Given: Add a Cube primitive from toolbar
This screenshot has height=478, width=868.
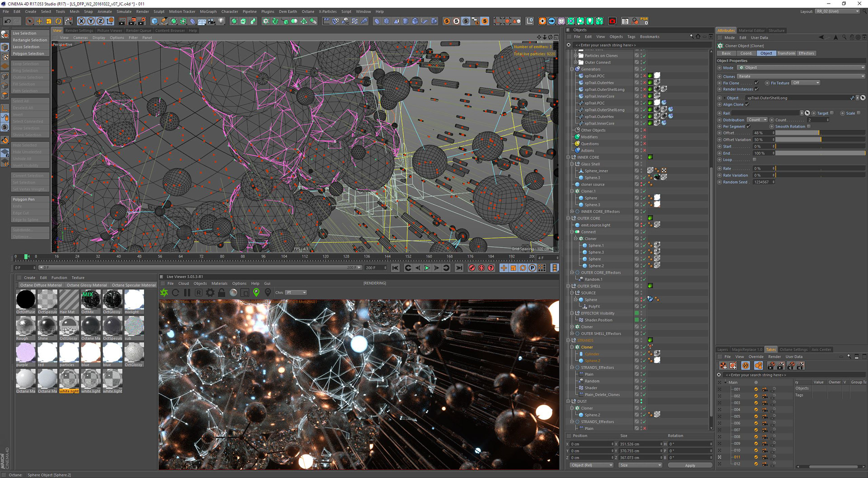Looking at the screenshot, I should pos(155,21).
